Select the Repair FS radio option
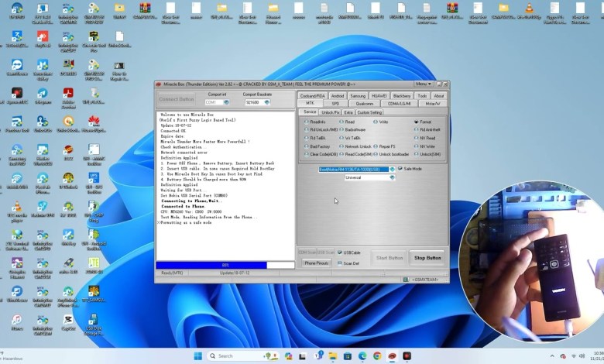604x364 pixels. (x=376, y=146)
